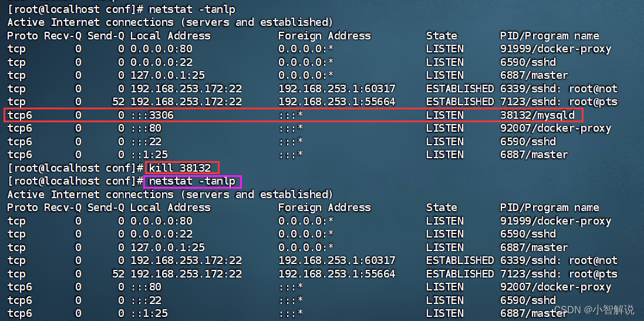
Task: Click '92007/docker-proxy' before the kill command
Action: [556, 128]
